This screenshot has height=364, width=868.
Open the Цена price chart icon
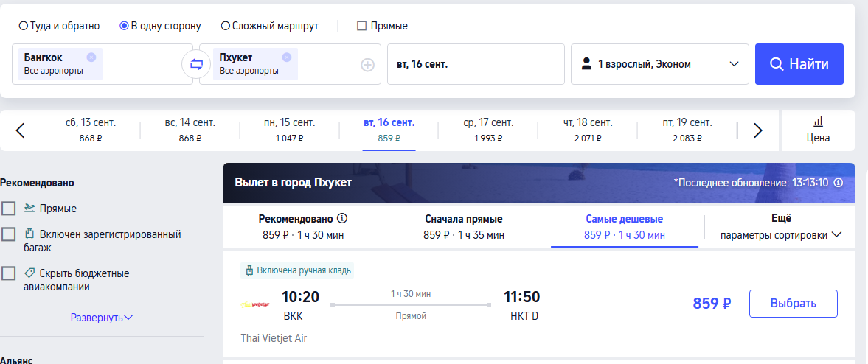818,122
